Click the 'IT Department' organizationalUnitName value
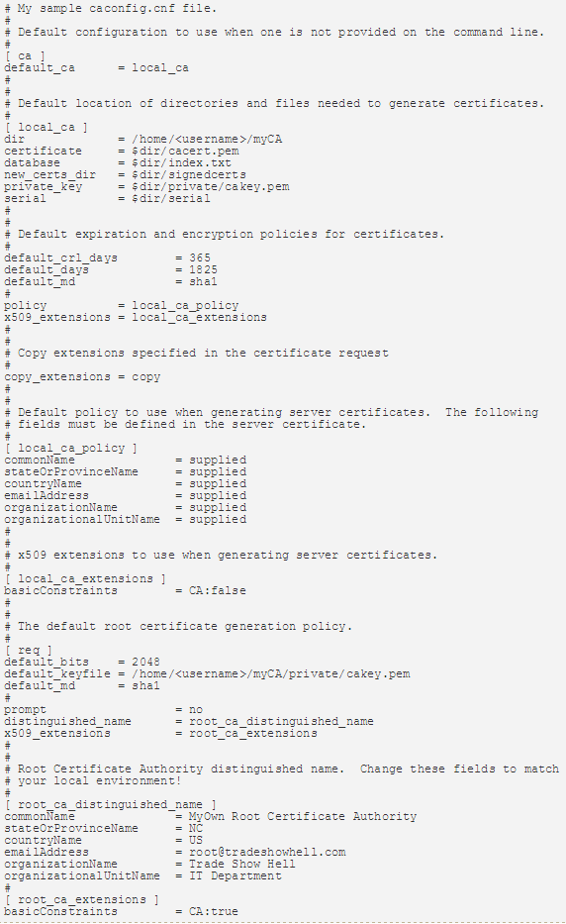 235,875
